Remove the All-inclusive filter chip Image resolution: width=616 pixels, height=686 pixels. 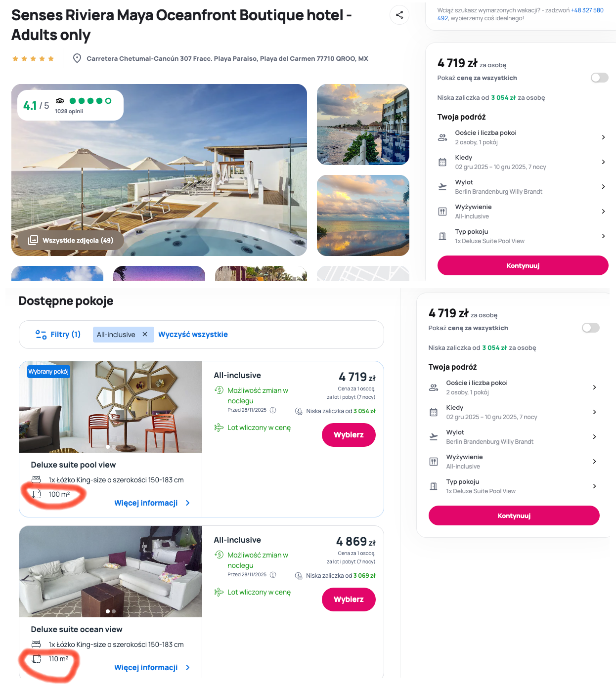(145, 335)
